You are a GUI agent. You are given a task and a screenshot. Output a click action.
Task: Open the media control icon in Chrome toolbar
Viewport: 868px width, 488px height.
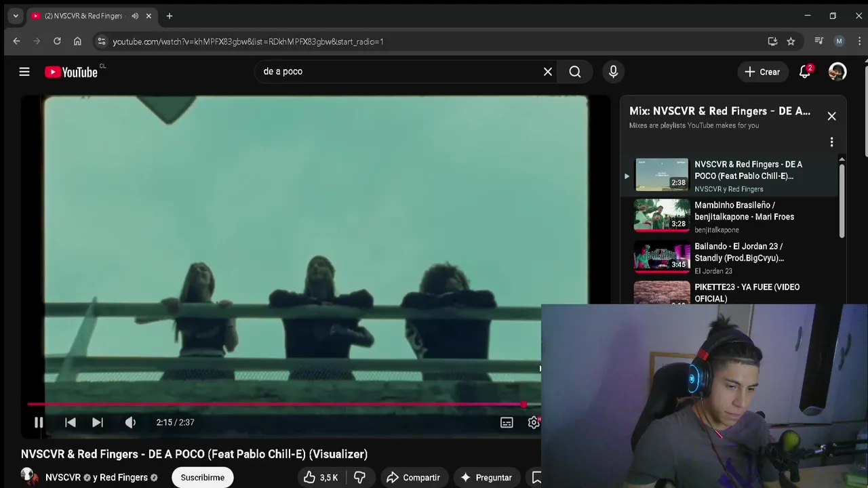pos(819,41)
